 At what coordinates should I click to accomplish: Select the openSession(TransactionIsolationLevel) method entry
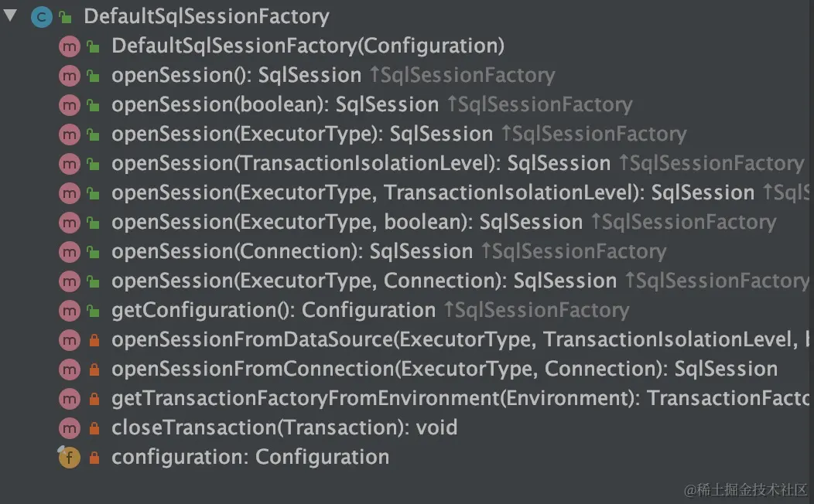(x=361, y=164)
